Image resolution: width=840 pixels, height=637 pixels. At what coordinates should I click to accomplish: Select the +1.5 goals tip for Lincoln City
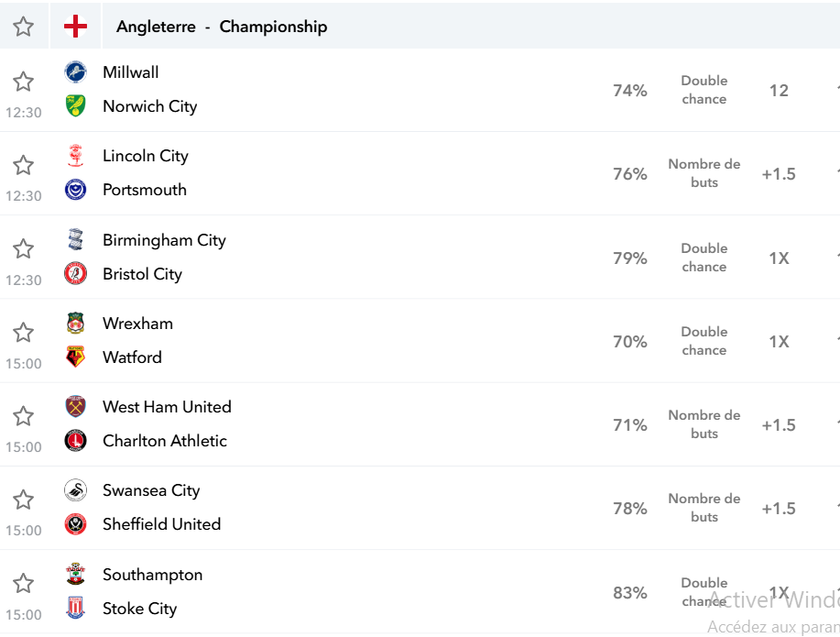click(x=779, y=174)
